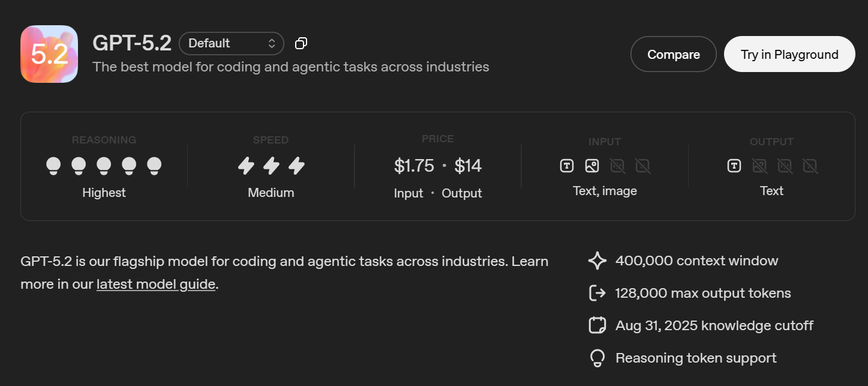Click the GPT-5.2 model logo thumbnail

tap(49, 54)
